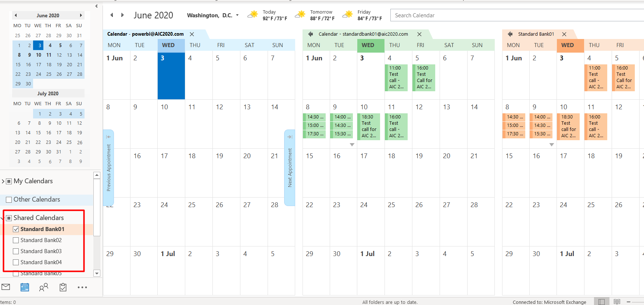Jump to Next Appointment

[x=290, y=167]
